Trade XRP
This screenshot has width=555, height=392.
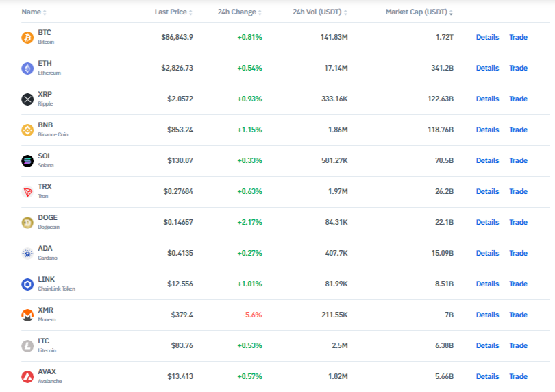(518, 99)
